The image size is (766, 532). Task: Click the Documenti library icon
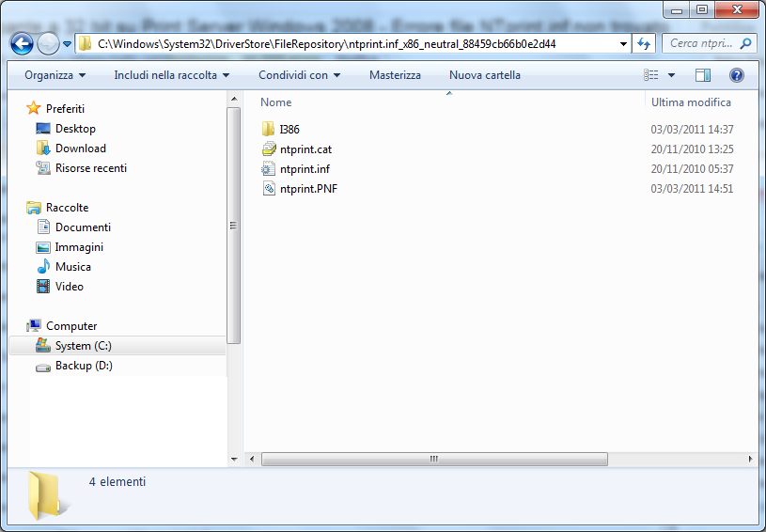click(43, 227)
